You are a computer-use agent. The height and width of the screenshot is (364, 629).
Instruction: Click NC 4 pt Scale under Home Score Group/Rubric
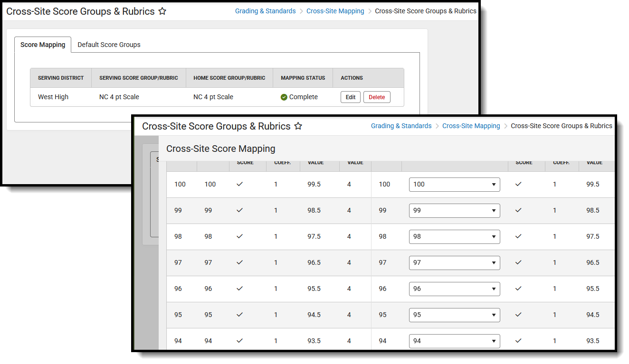[213, 97]
